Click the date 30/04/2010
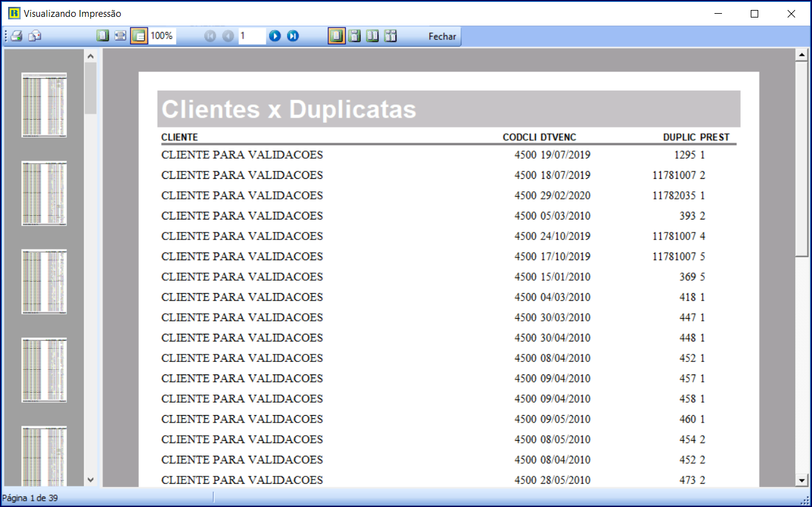The height and width of the screenshot is (507, 812). click(565, 338)
